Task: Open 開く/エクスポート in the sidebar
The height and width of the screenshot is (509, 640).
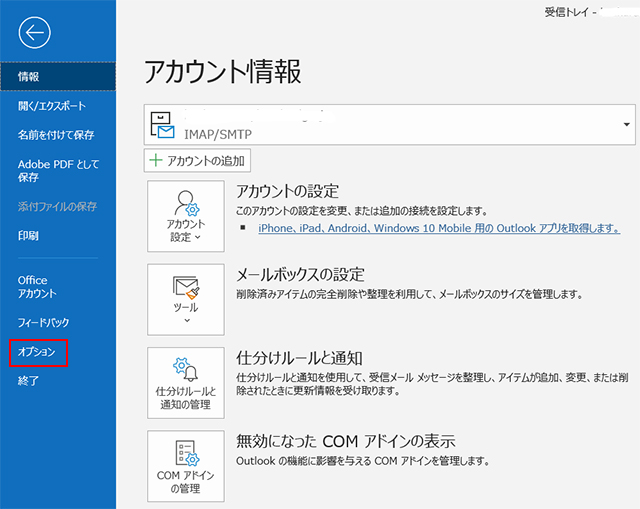Action: click(52, 106)
